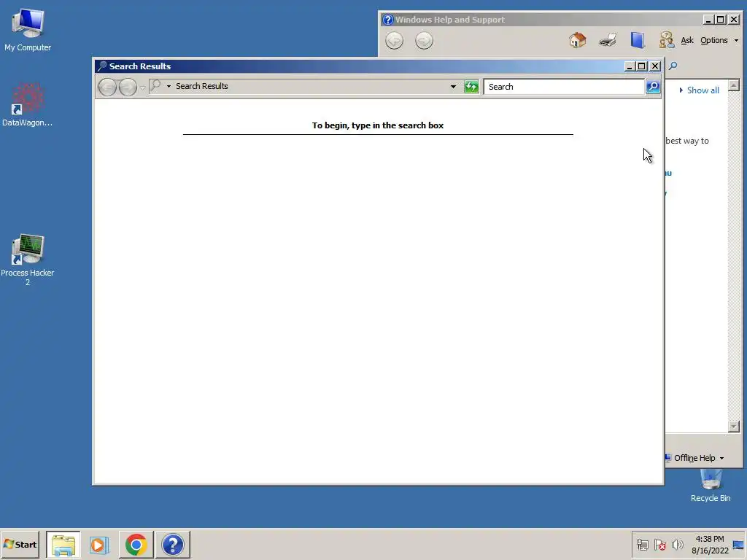Launch Windows Media Player from taskbar
The width and height of the screenshot is (747, 560).
[99, 544]
